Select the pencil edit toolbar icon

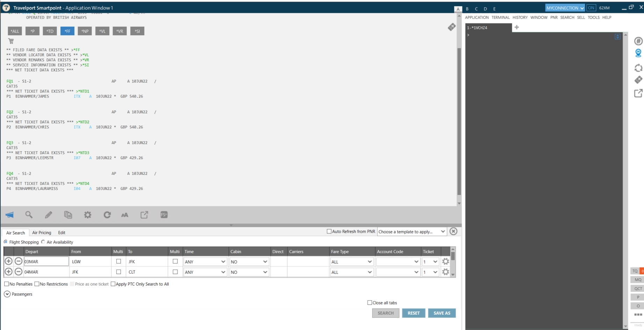tap(49, 215)
